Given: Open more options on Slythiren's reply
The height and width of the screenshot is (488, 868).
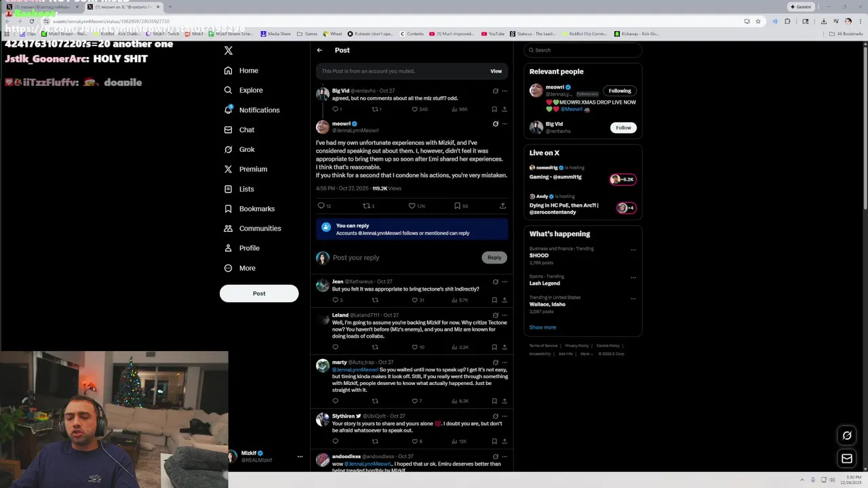Looking at the screenshot, I should point(504,416).
